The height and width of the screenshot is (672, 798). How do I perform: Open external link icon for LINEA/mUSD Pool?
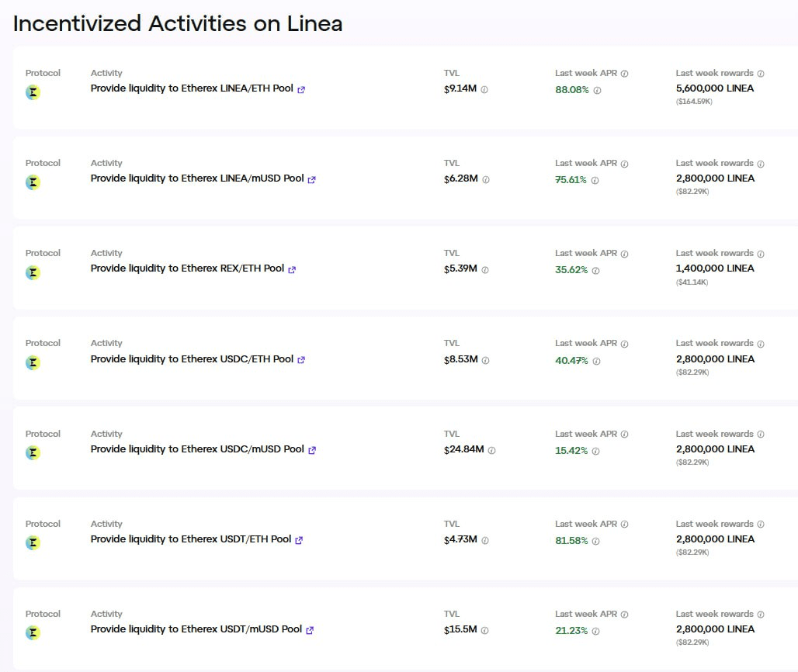coord(312,179)
